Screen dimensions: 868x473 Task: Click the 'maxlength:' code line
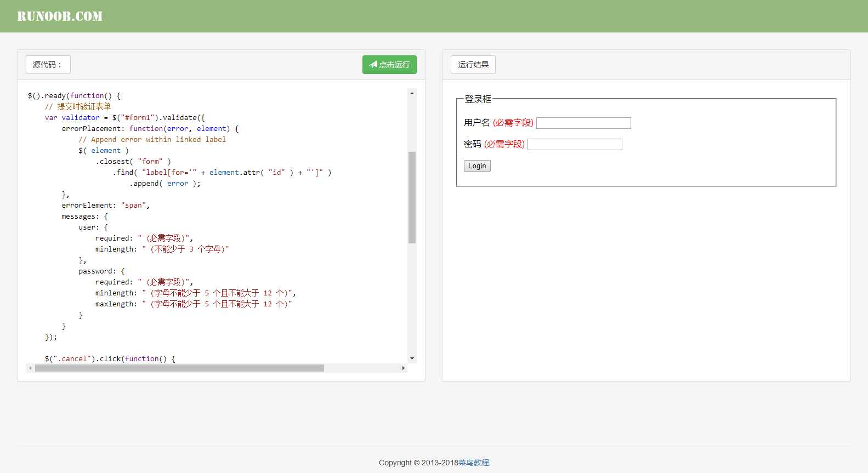[194, 304]
